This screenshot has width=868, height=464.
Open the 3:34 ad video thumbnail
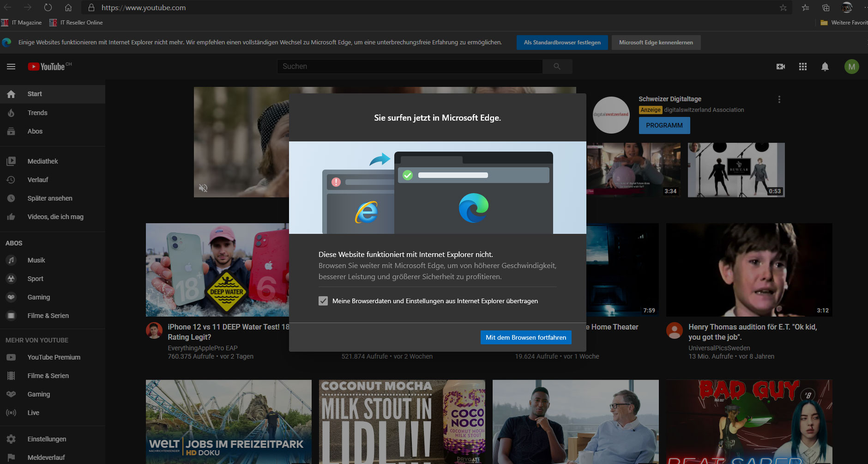tap(633, 170)
